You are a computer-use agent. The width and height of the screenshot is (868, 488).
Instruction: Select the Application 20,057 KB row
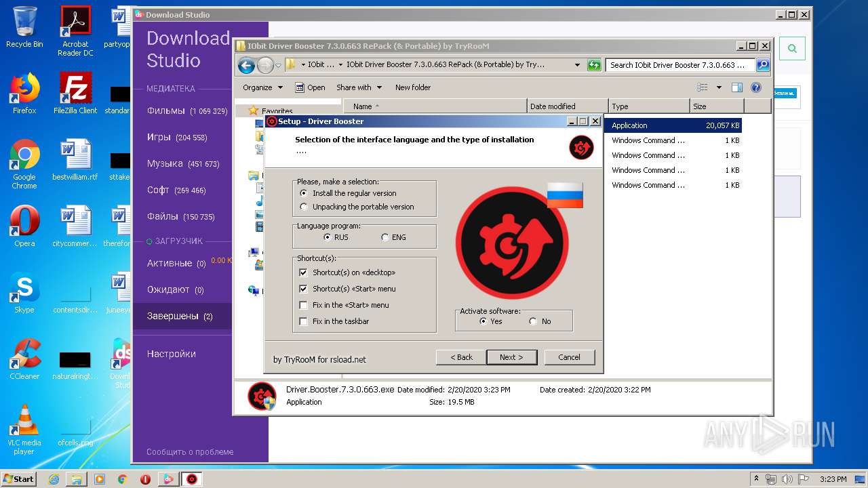[x=672, y=125]
